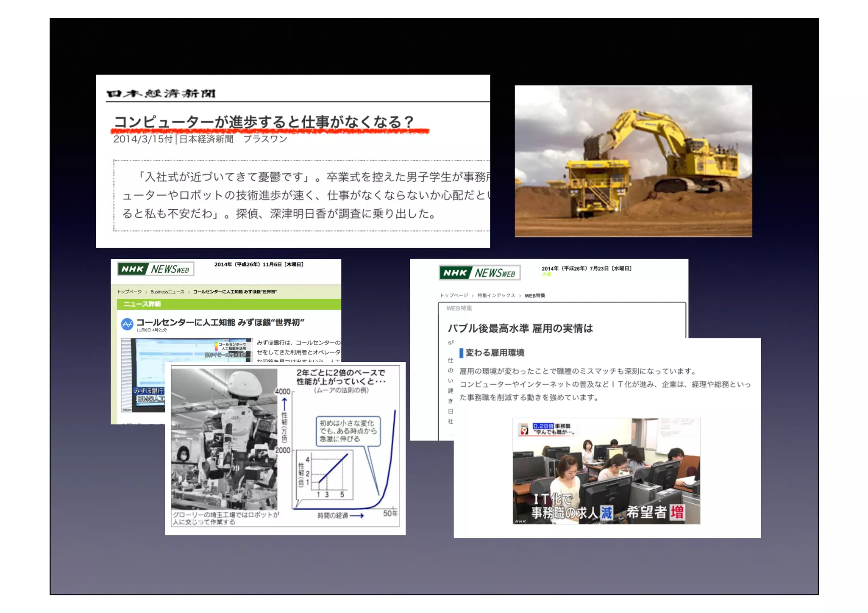Open トップページ breadcrumb in right NHK page
Image resolution: width=868 pixels, height=613 pixels.
453,296
